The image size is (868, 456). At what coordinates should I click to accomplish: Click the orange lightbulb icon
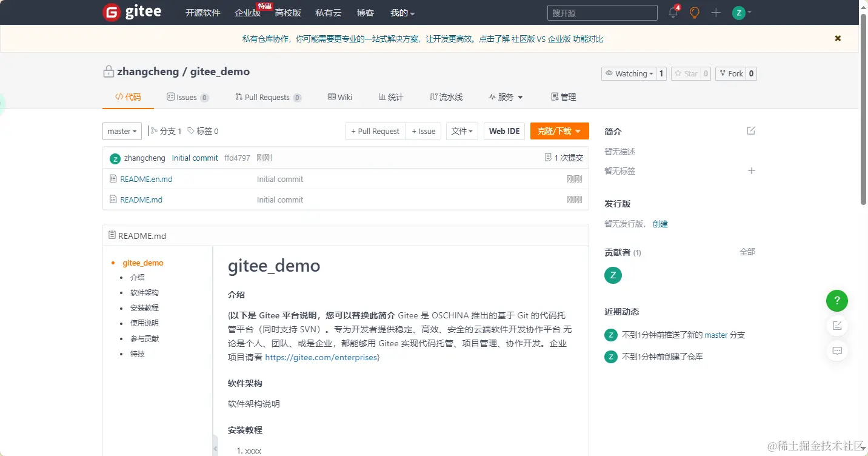[695, 13]
